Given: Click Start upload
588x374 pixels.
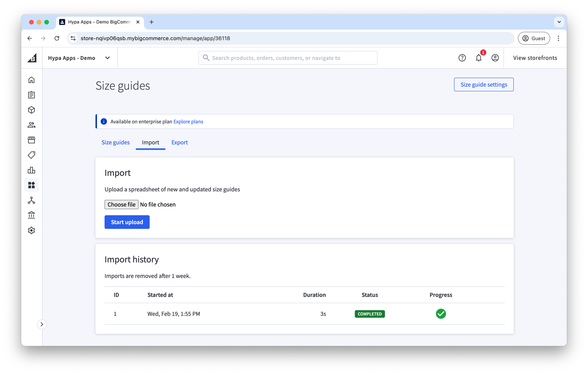Looking at the screenshot, I should (x=127, y=222).
